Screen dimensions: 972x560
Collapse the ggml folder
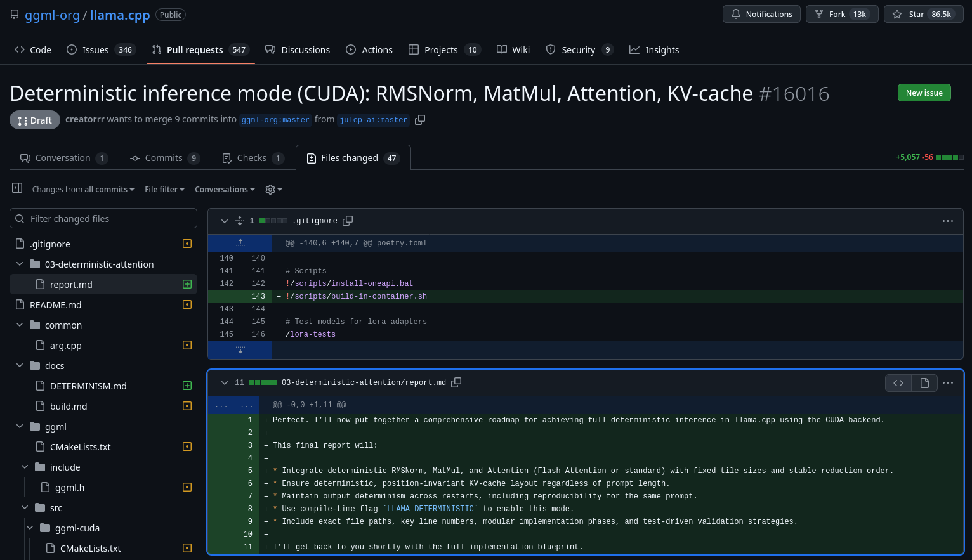20,426
